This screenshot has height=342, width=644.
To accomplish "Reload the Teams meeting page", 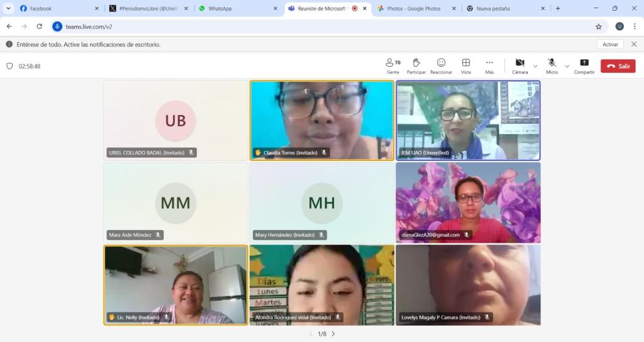I will pos(40,26).
